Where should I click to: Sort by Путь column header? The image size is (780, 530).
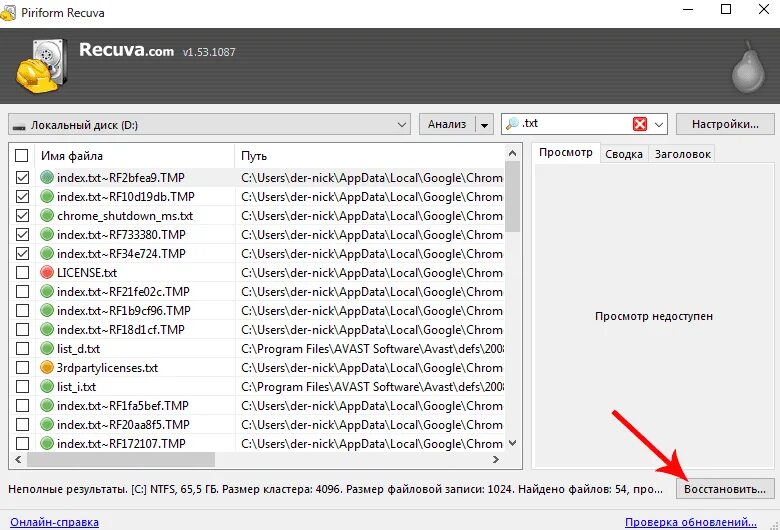pos(371,156)
